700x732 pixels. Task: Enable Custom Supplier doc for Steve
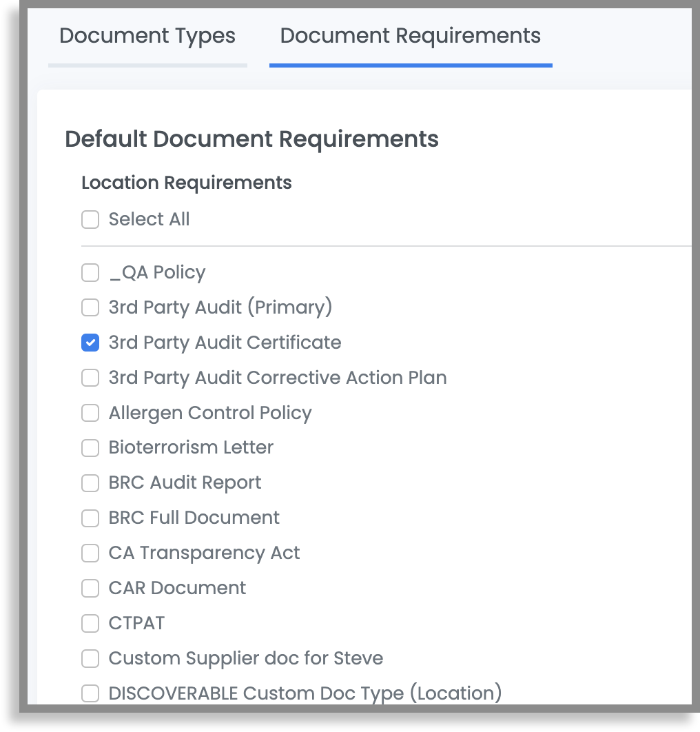90,658
